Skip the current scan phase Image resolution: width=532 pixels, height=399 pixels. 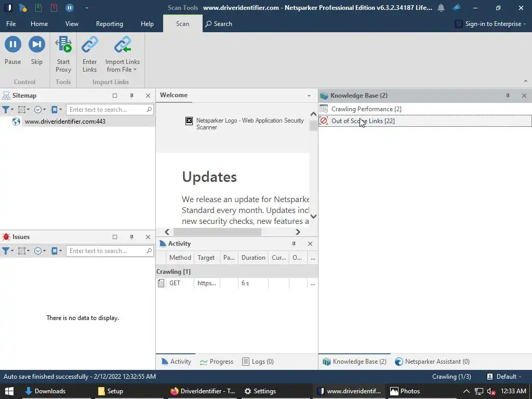pos(37,50)
